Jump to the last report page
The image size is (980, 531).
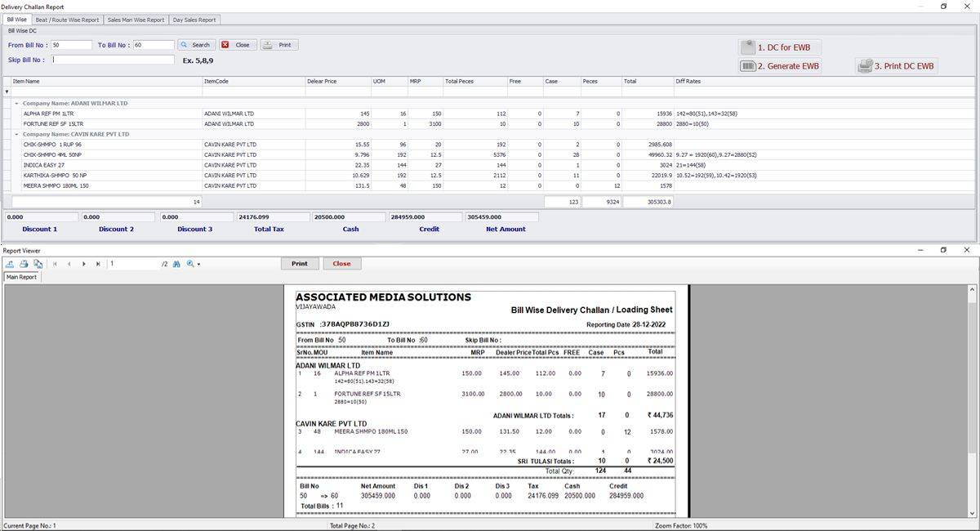pyautogui.click(x=98, y=264)
